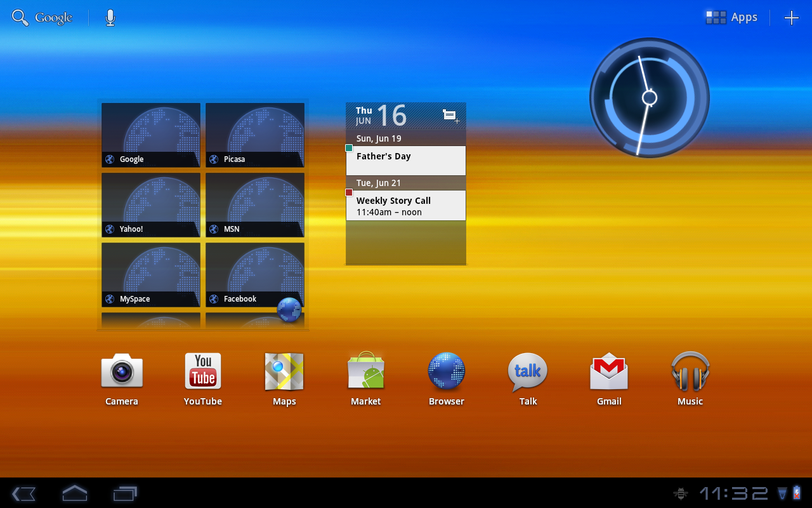The image size is (812, 508).
Task: Open the analog clock widget
Action: 650,98
